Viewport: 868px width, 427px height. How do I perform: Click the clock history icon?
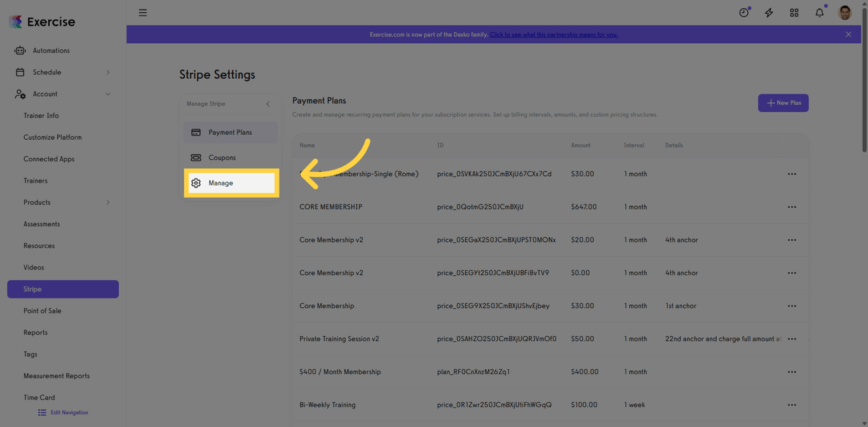[743, 12]
